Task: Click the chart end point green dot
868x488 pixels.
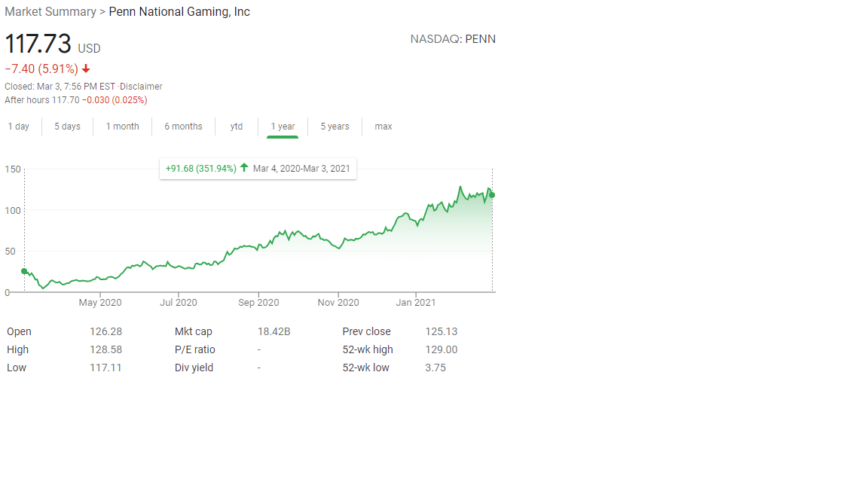Action: [492, 195]
